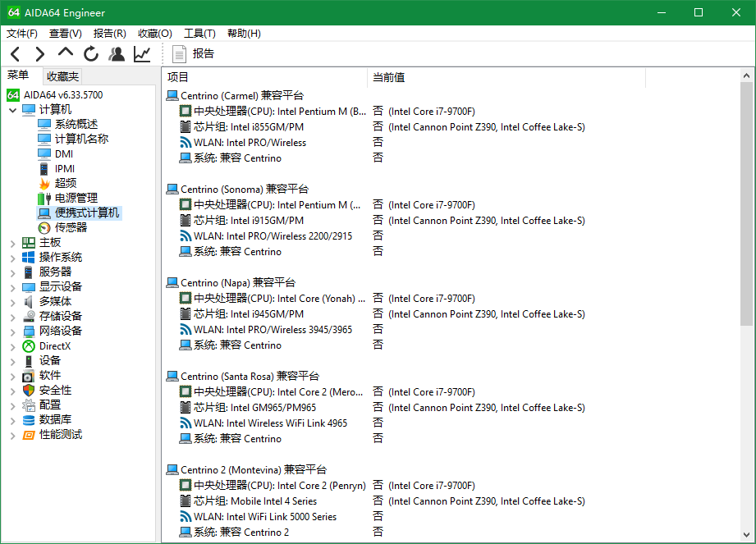Expand the 服务器 tree node
Viewport: 756px width, 544px height.
(12, 273)
